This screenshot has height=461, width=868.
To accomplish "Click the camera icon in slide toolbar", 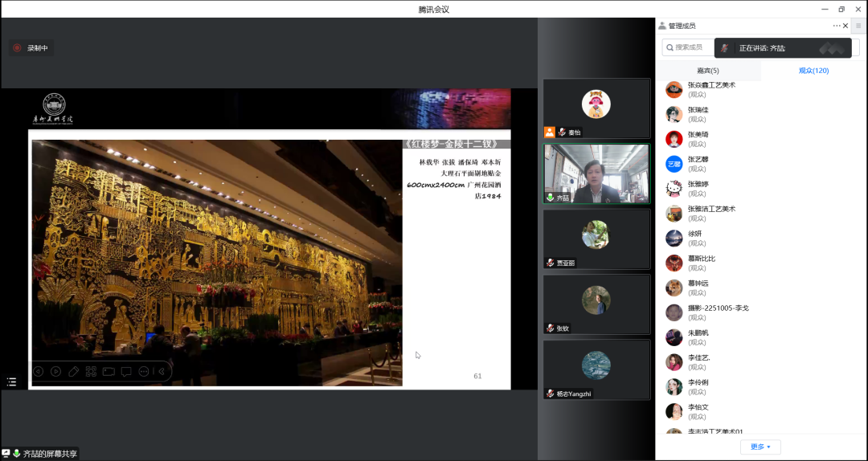I will [x=108, y=371].
